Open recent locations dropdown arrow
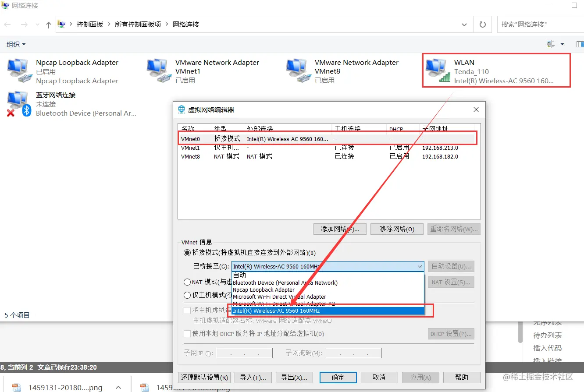This screenshot has width=584, height=392. tap(37, 25)
